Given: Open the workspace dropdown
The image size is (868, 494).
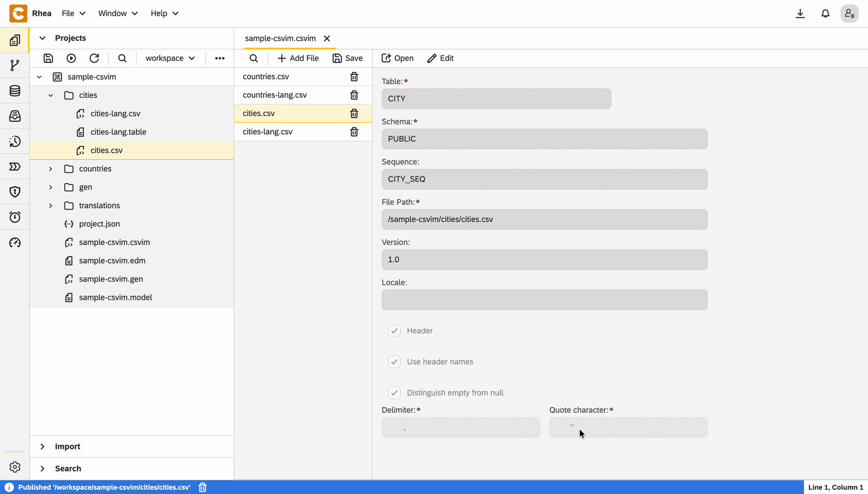Looking at the screenshot, I should coord(170,58).
